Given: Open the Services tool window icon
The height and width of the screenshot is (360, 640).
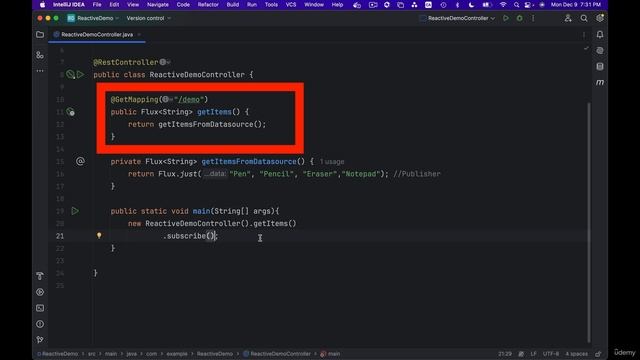Looking at the screenshot, I should coord(40,292).
